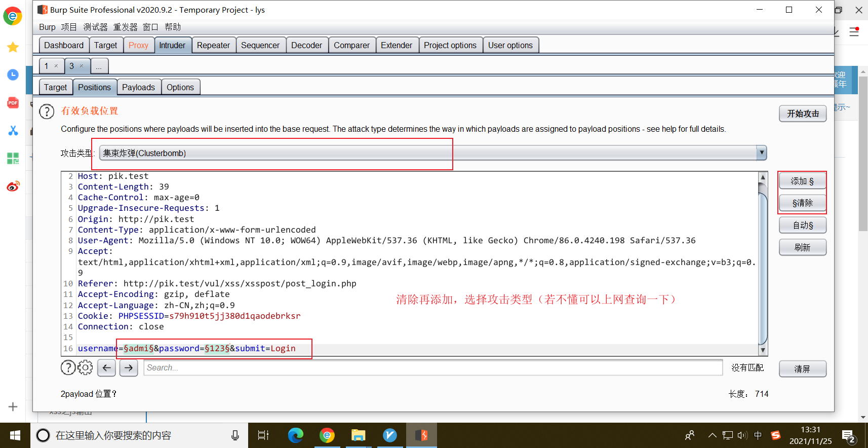Open search settings gear icon
Viewport: 868px width, 448px height.
click(x=85, y=367)
